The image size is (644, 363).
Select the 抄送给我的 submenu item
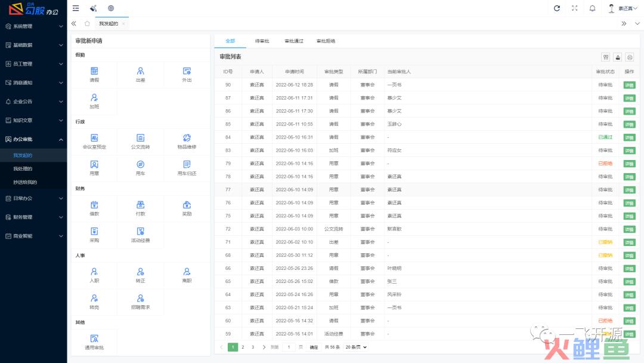click(33, 182)
